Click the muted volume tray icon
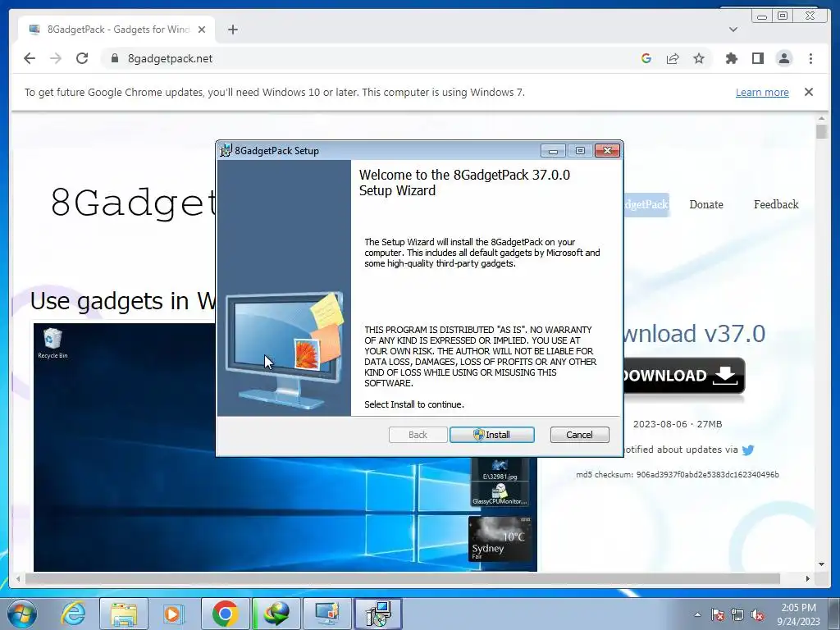 coord(757,614)
